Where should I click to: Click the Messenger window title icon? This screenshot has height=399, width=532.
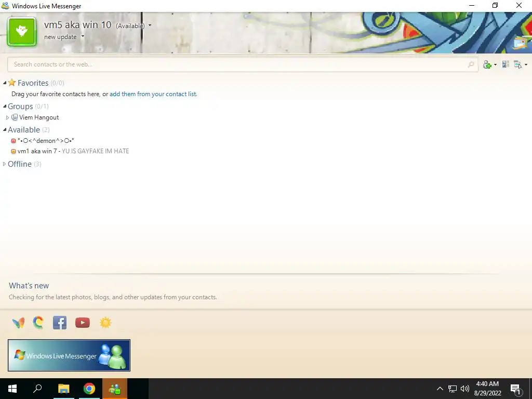point(5,5)
